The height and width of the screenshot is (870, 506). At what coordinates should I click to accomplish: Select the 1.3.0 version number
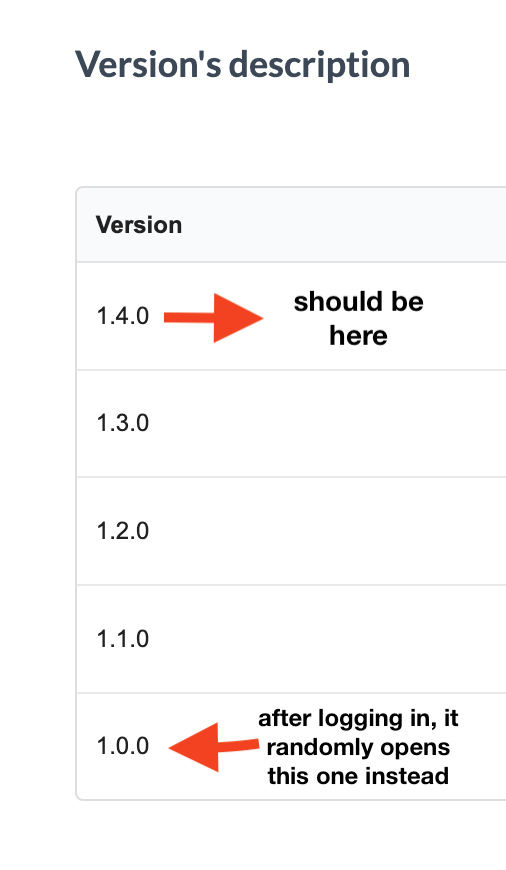point(123,423)
